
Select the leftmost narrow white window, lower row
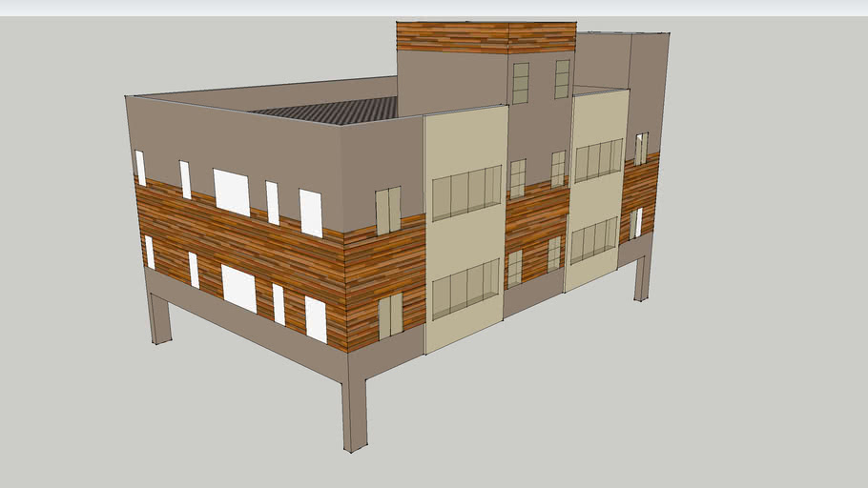(x=150, y=252)
